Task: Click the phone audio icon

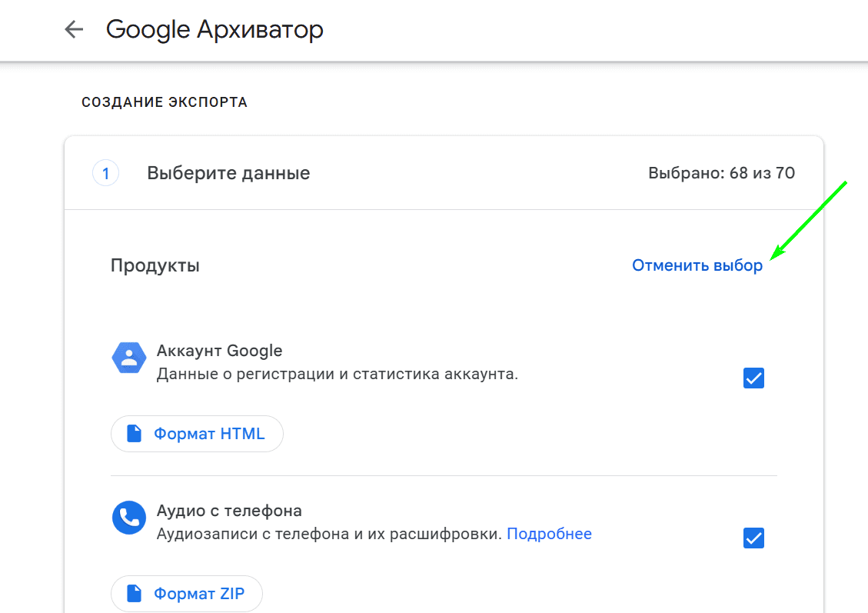Action: pos(129,518)
